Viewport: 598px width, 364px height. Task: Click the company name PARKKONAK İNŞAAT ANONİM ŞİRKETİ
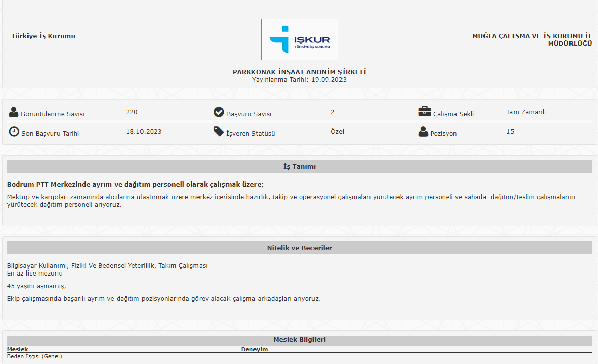[299, 72]
